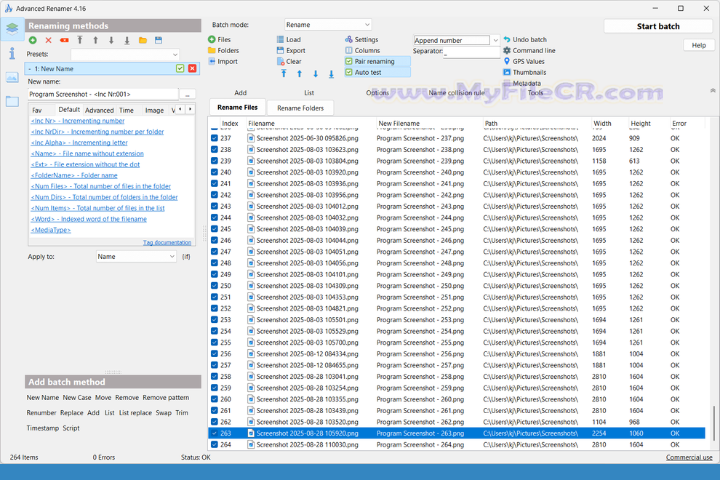Add a Renumber batch method
Image resolution: width=720 pixels, height=480 pixels.
pyautogui.click(x=41, y=412)
